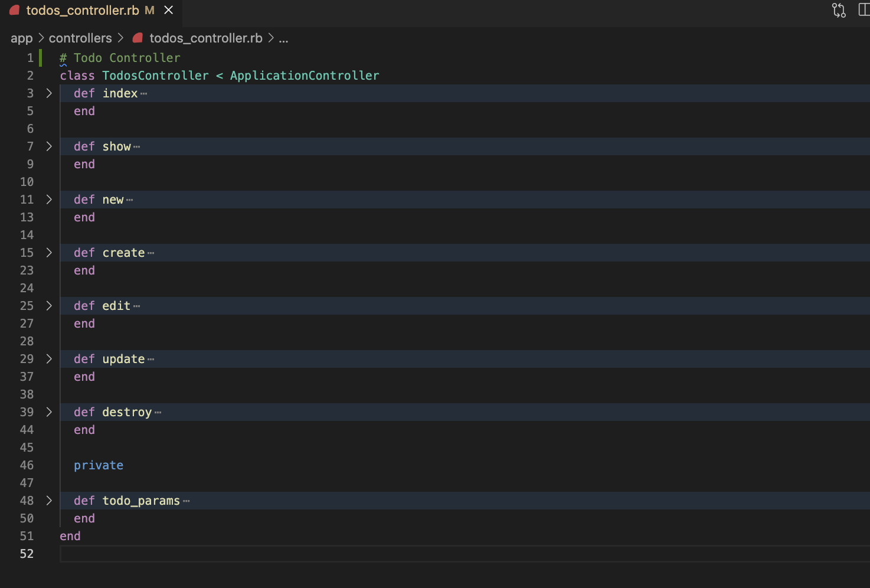Click the todos_controller.rb breadcrumb
The height and width of the screenshot is (588, 870).
point(206,38)
